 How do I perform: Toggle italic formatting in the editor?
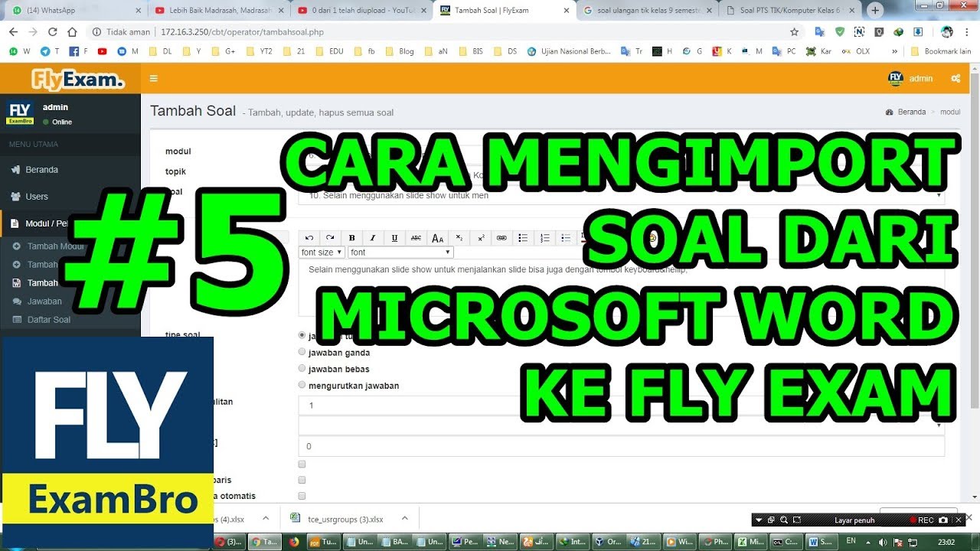point(373,238)
